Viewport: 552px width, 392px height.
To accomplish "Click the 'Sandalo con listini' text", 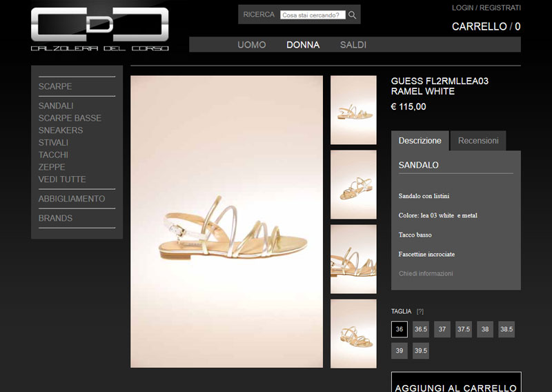I will [424, 196].
